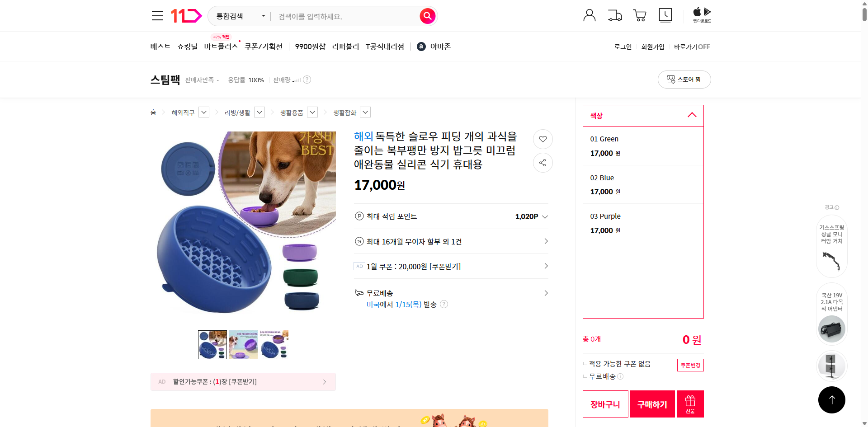The height and width of the screenshot is (427, 868).
Task: Click the scroll-to-top arrow button
Action: click(x=831, y=400)
